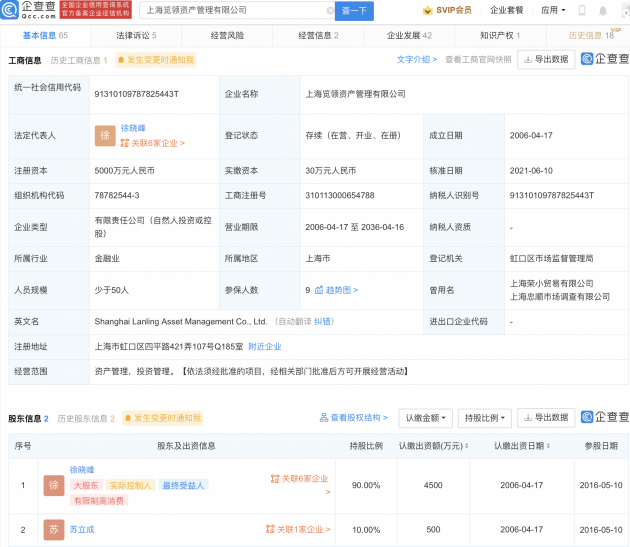Viewport: 630px width, 547px height.
Task: Switch to 企业发展 tab
Action: pos(409,35)
